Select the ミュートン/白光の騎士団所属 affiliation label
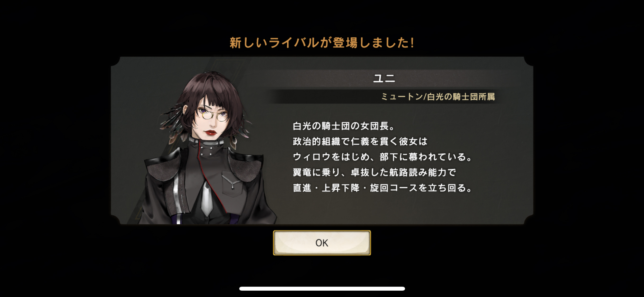 pyautogui.click(x=438, y=97)
